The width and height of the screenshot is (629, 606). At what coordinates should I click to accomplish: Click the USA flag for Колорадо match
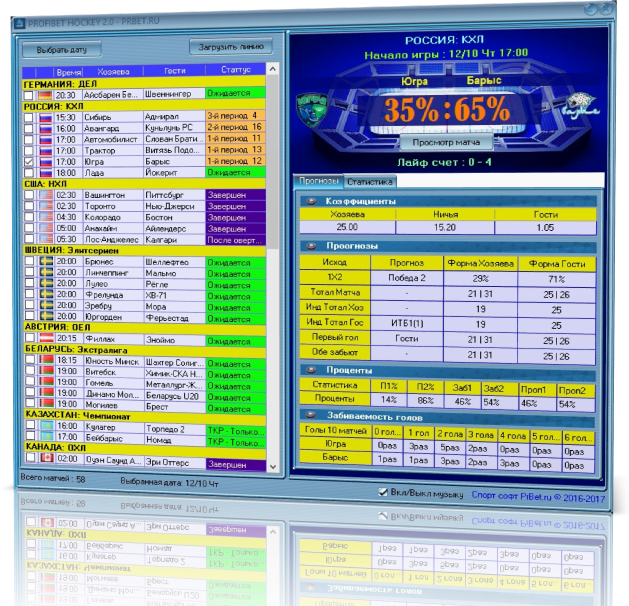(x=46, y=217)
